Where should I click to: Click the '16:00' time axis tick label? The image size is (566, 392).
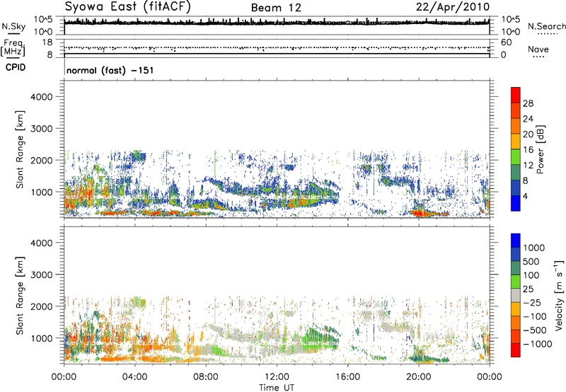point(347,377)
